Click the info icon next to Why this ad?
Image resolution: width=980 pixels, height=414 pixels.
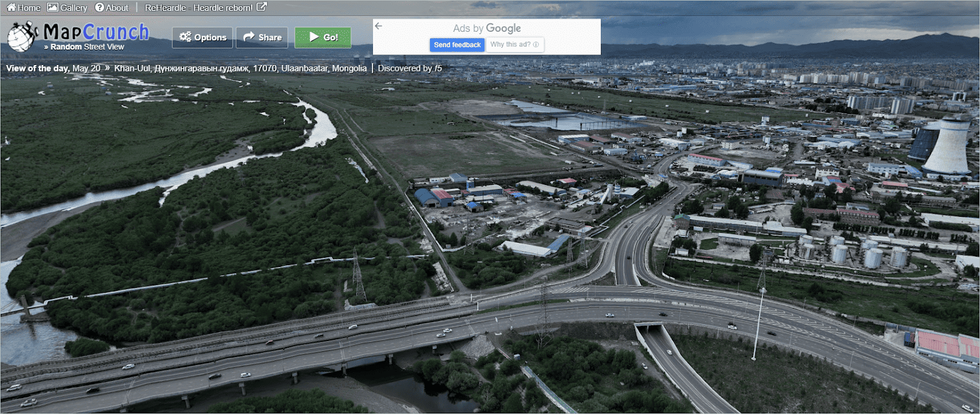(536, 45)
